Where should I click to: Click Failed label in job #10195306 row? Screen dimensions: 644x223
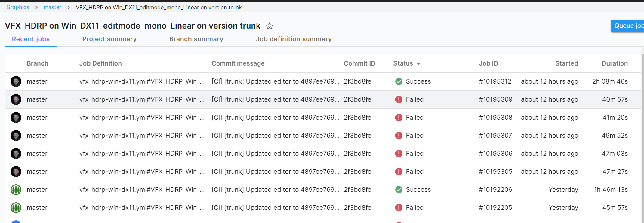(414, 154)
